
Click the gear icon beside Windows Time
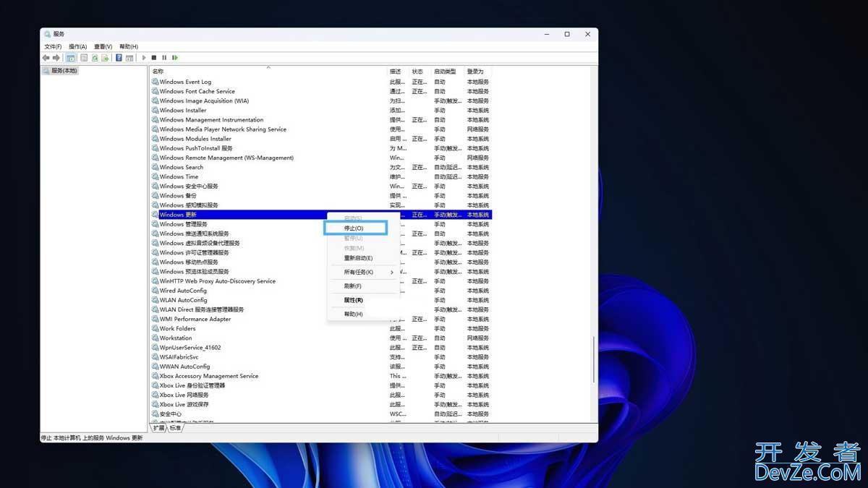tap(155, 176)
